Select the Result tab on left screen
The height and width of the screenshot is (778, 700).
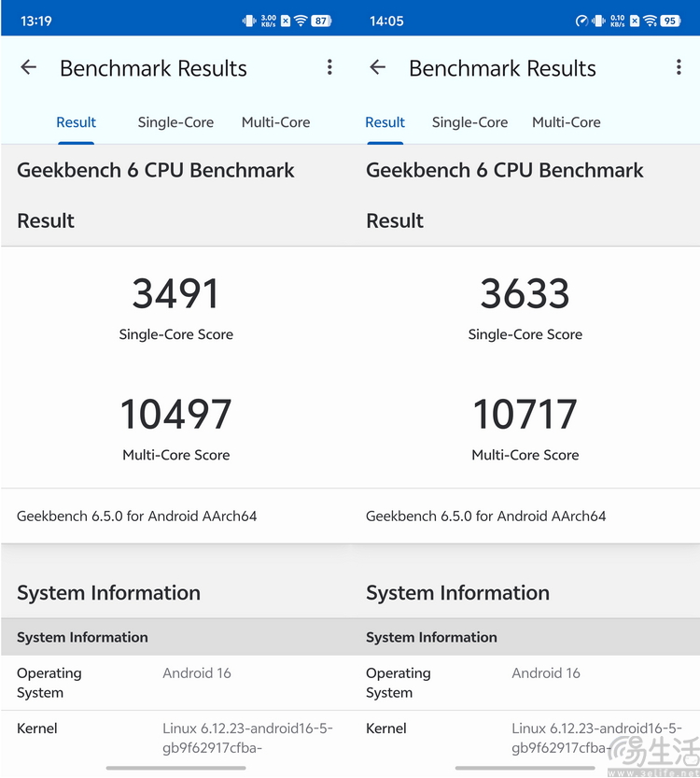tap(76, 122)
